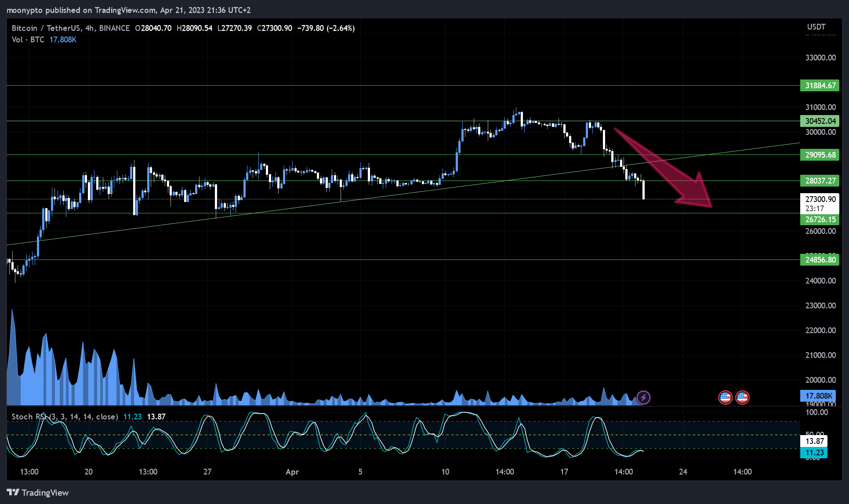Click the '20' date label on time axis
This screenshot has width=849, height=504.
tap(88, 472)
